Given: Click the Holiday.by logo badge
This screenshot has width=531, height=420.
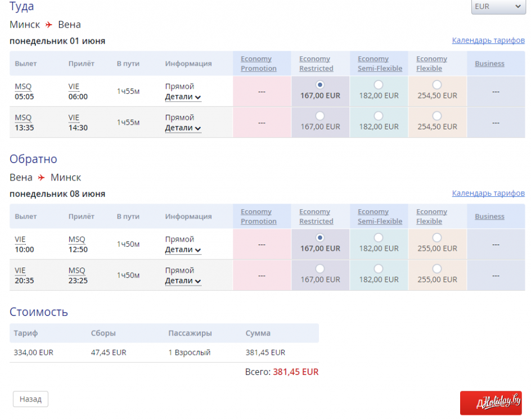Looking at the screenshot, I should click(490, 403).
